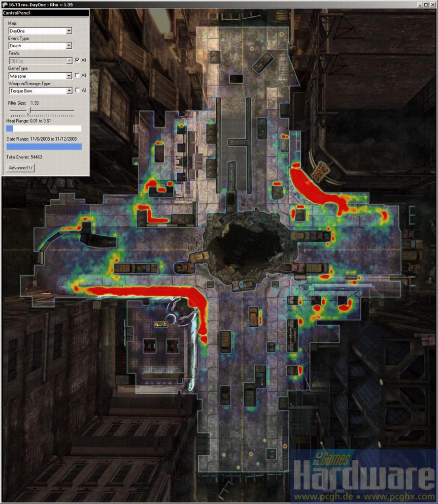The width and height of the screenshot is (438, 504).
Task: Open the Event Type dropdown showing Death
Action: coord(40,46)
